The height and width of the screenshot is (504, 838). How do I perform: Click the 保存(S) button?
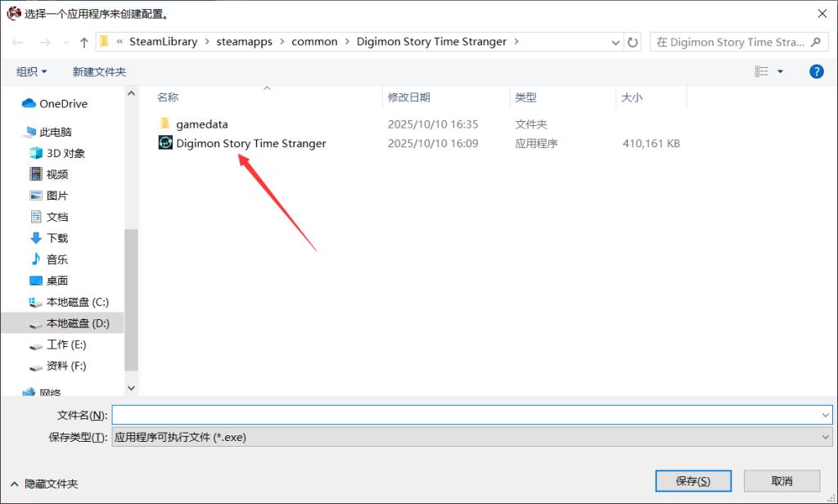692,480
